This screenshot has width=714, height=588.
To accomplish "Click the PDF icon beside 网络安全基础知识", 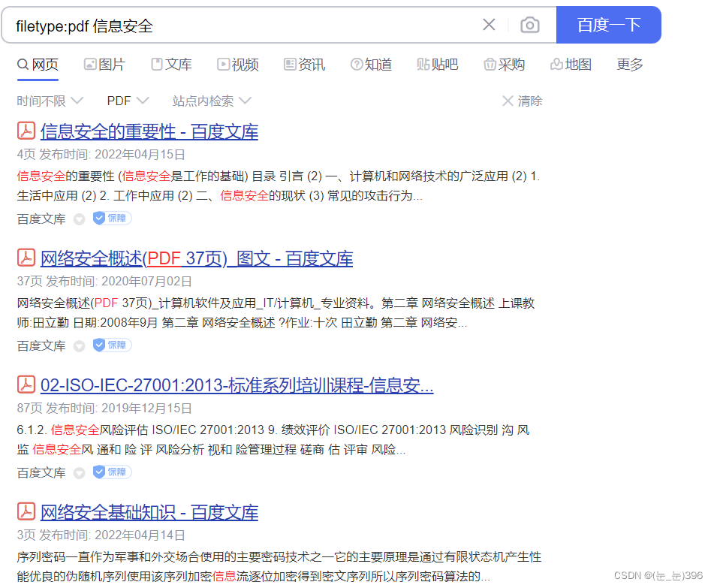I will click(x=26, y=511).
